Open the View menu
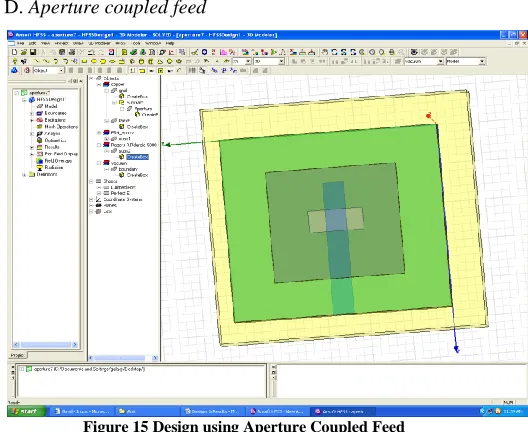 pyautogui.click(x=45, y=43)
